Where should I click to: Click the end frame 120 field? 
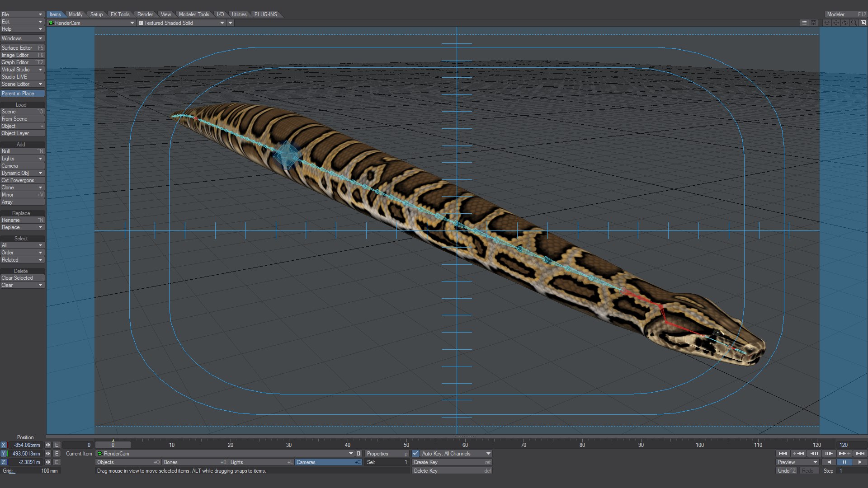pos(851,445)
